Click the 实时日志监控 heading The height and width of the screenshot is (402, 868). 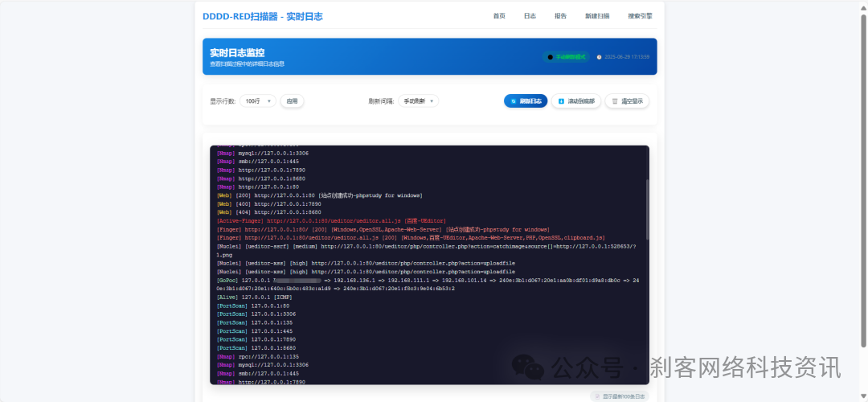[x=237, y=53]
